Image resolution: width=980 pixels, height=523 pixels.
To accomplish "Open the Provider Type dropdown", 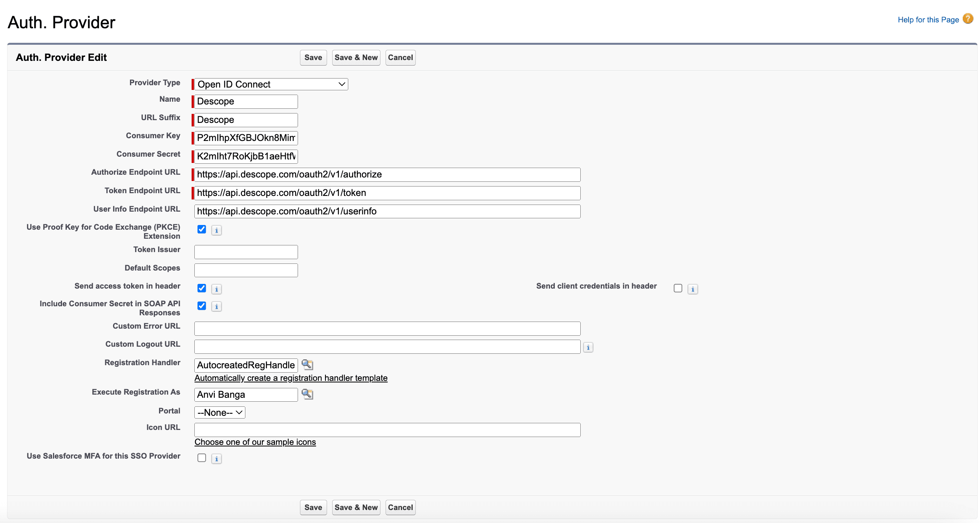I will click(270, 84).
